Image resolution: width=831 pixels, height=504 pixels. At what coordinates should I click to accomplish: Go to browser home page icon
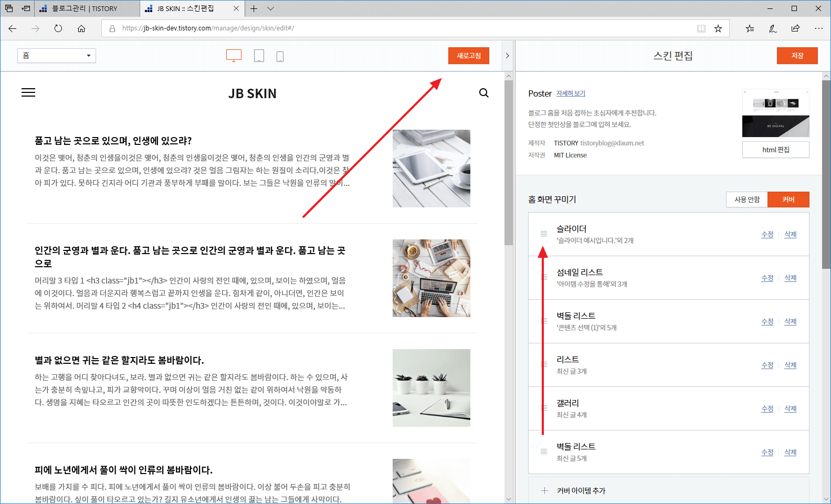pyautogui.click(x=81, y=28)
